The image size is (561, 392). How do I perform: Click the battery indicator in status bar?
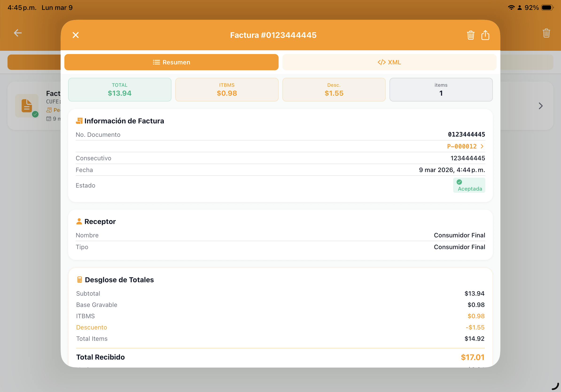[x=547, y=8]
